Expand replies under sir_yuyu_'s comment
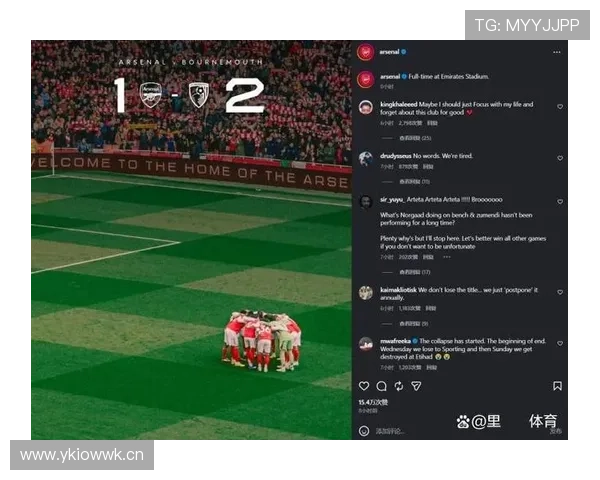 415,272
